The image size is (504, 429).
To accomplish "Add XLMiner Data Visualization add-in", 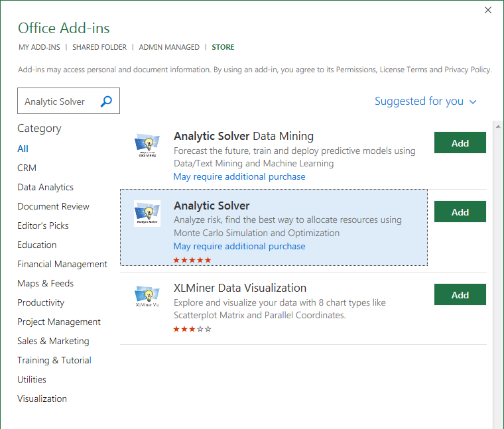I will click(460, 295).
